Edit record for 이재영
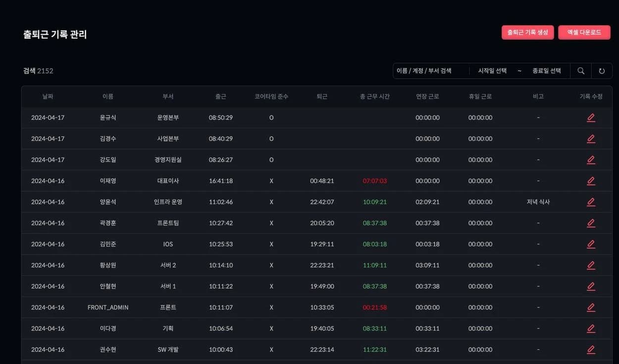Screen dimensions: 619x364 (591, 181)
